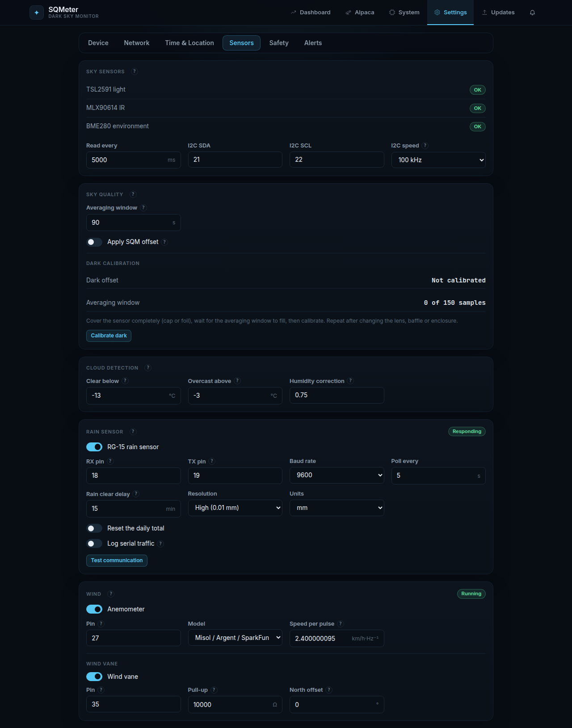This screenshot has width=572, height=728.
Task: Click the Rain clear delay help icon
Action: click(136, 494)
